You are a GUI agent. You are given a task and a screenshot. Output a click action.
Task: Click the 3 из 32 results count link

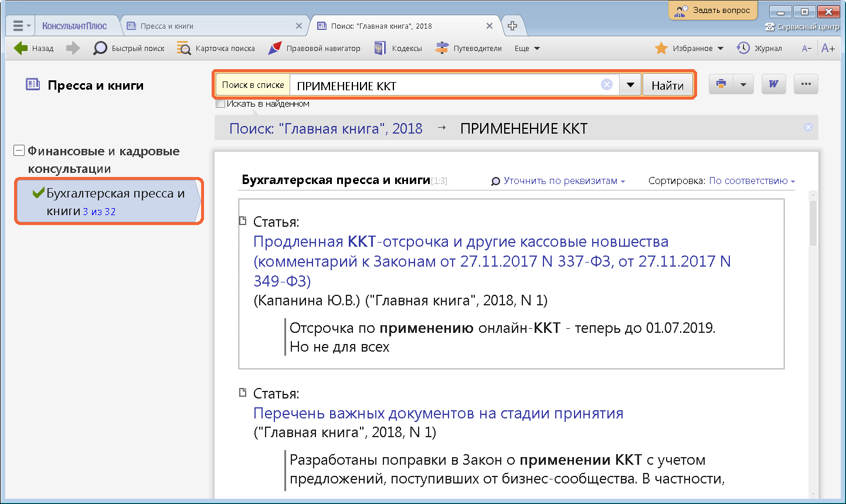click(99, 212)
